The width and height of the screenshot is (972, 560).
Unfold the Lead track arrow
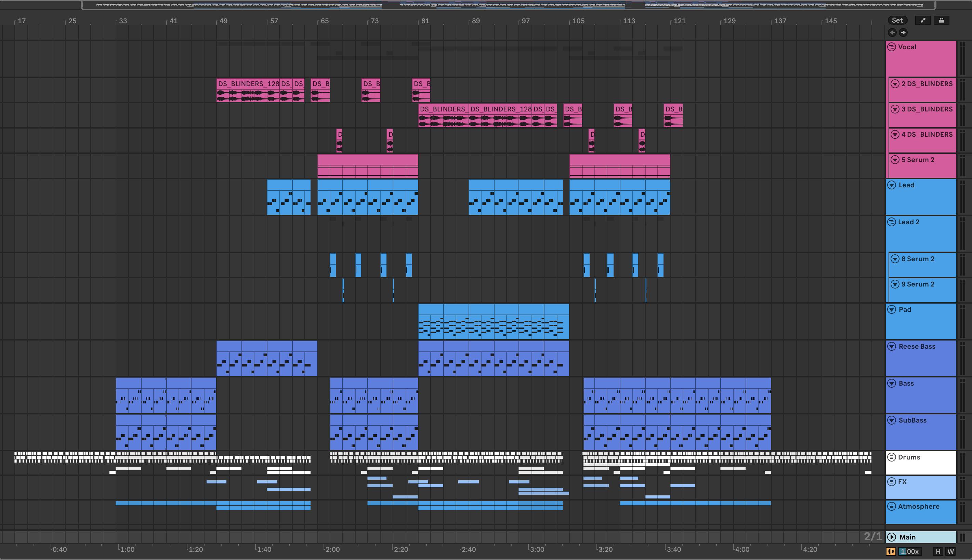[x=892, y=185]
